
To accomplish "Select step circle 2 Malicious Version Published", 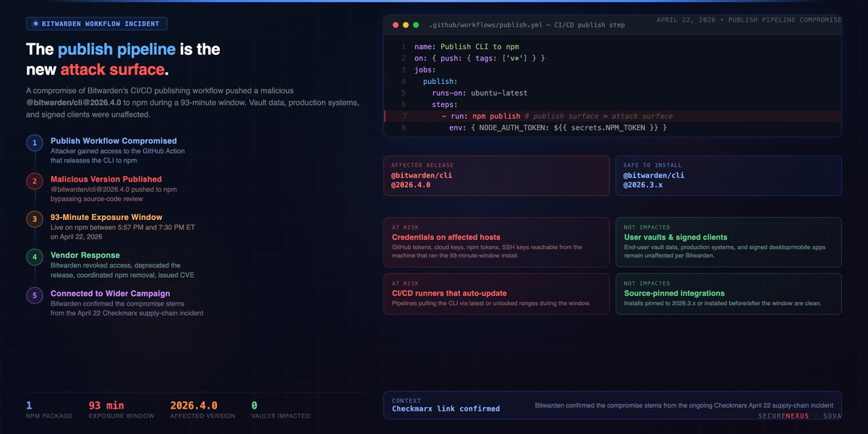I will 34,181.
